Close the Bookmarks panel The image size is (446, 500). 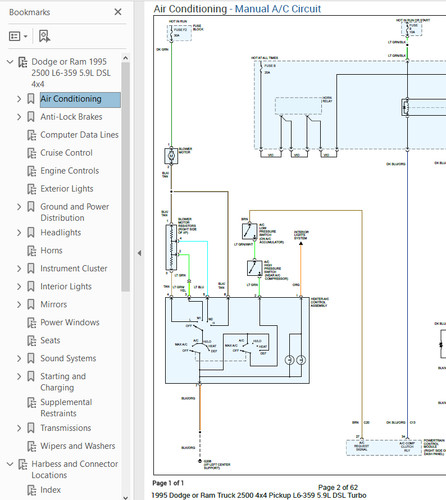tap(118, 12)
